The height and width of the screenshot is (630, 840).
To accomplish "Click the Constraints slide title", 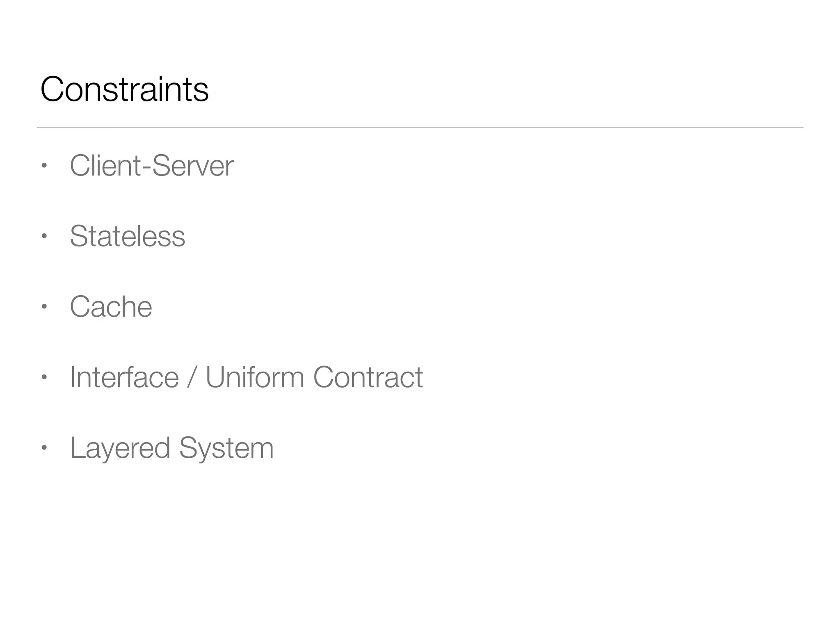I will 124,89.
